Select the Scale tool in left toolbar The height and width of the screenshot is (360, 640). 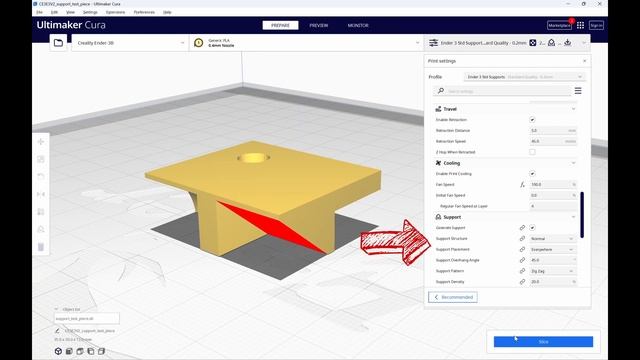point(41,159)
